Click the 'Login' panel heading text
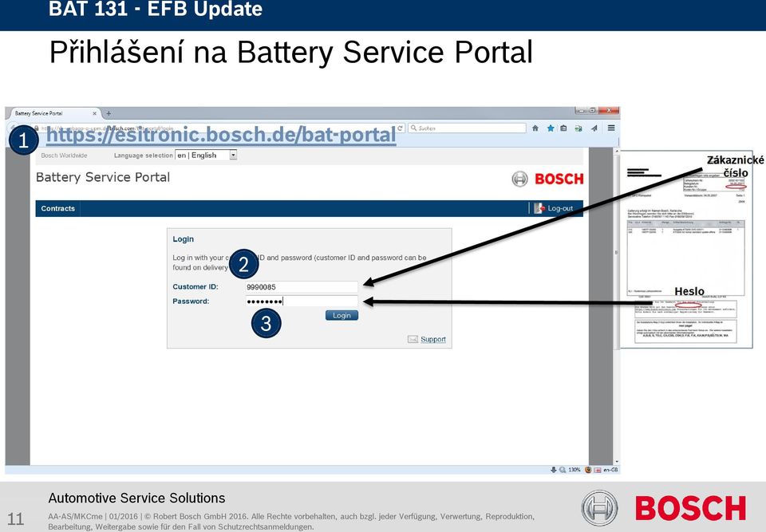This screenshot has width=766, height=532. point(184,239)
